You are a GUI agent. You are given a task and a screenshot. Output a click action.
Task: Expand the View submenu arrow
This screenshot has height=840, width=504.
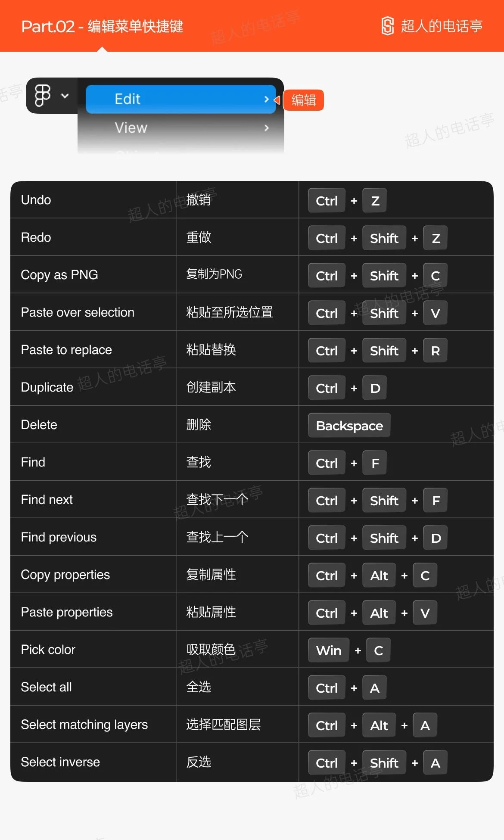(267, 128)
